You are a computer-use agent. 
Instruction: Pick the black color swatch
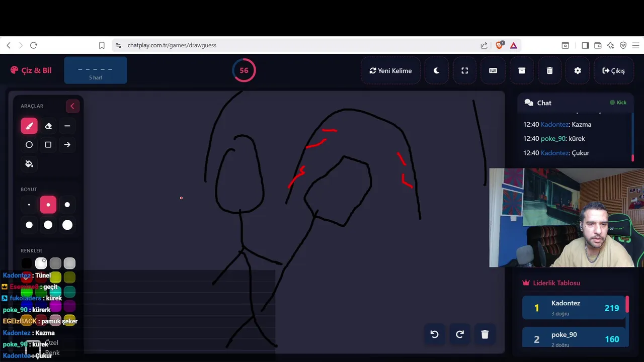coord(27,263)
